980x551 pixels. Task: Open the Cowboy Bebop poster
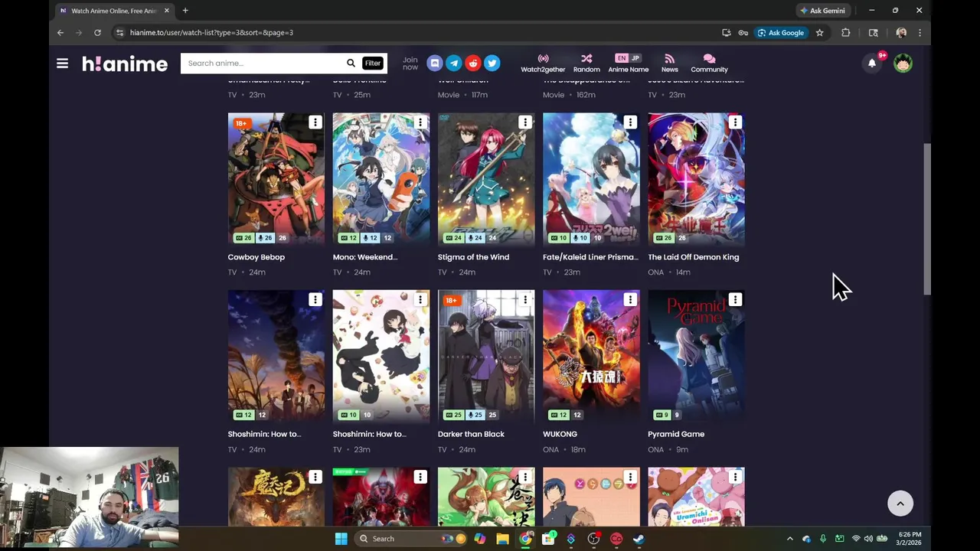276,179
